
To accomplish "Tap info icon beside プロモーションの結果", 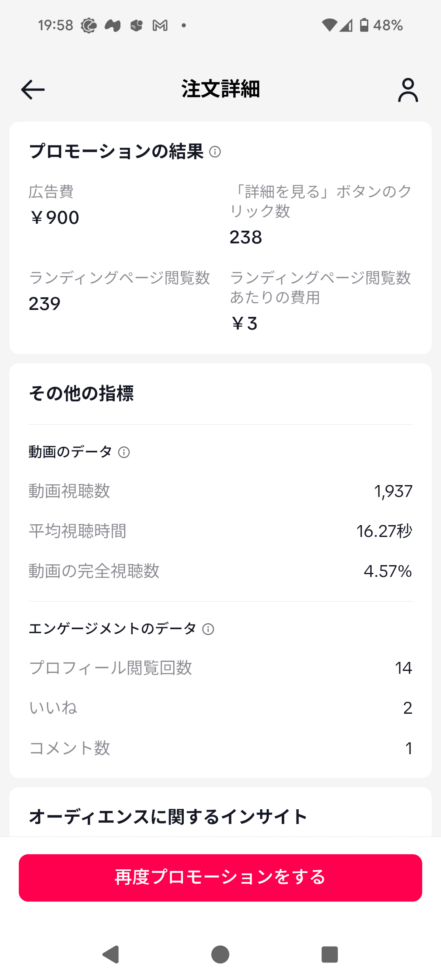I will [215, 152].
